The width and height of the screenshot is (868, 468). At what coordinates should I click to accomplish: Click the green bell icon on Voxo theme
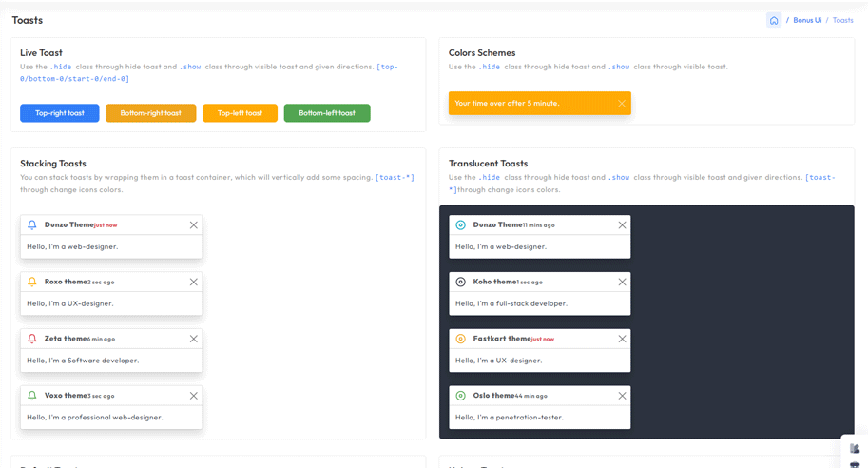tap(32, 396)
